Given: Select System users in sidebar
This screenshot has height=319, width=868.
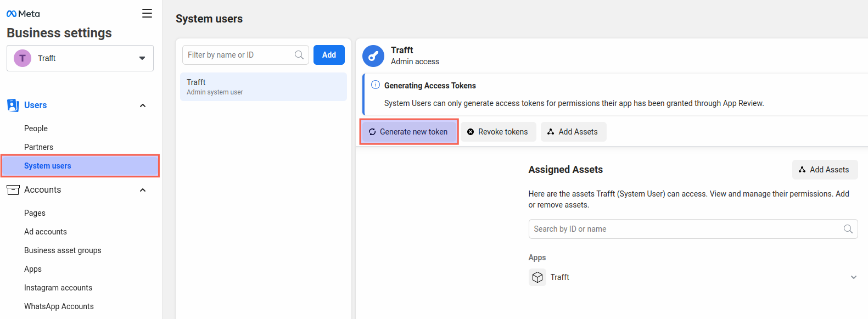Looking at the screenshot, I should coord(48,166).
